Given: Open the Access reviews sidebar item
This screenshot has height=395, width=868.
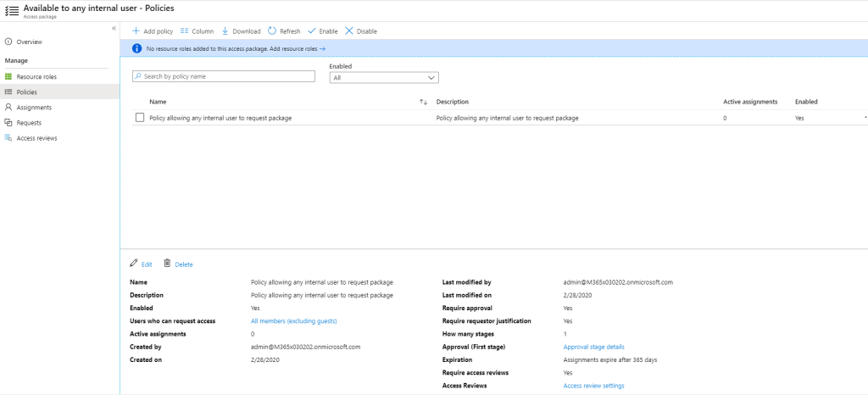Looking at the screenshot, I should click(36, 138).
